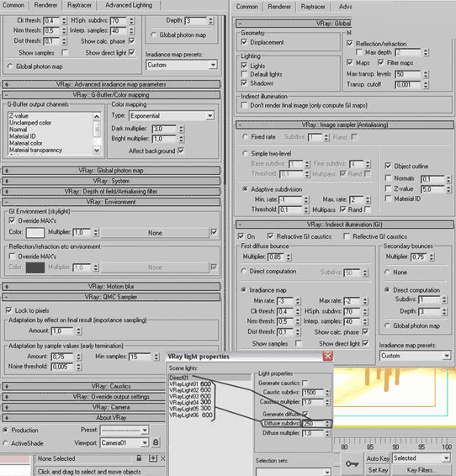The width and height of the screenshot is (456, 476).
Task: Toggle the selection lock padlock icon
Action: pyautogui.click(x=139, y=458)
